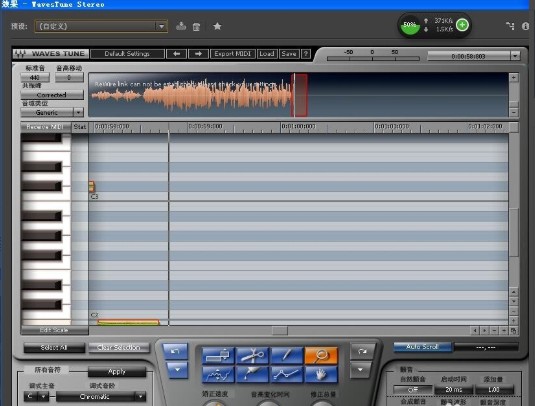This screenshot has width=535, height=406.
Task: Click the routing icon at top right
Action: click(510, 26)
